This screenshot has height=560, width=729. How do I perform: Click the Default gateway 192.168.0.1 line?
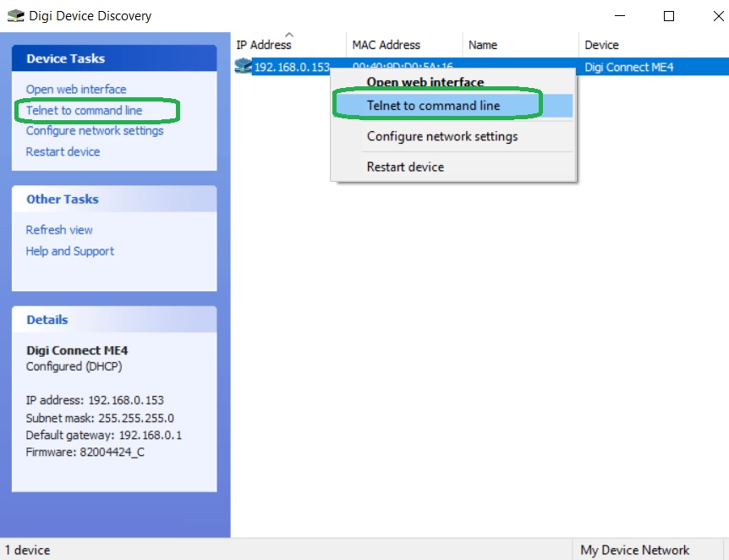104,435
